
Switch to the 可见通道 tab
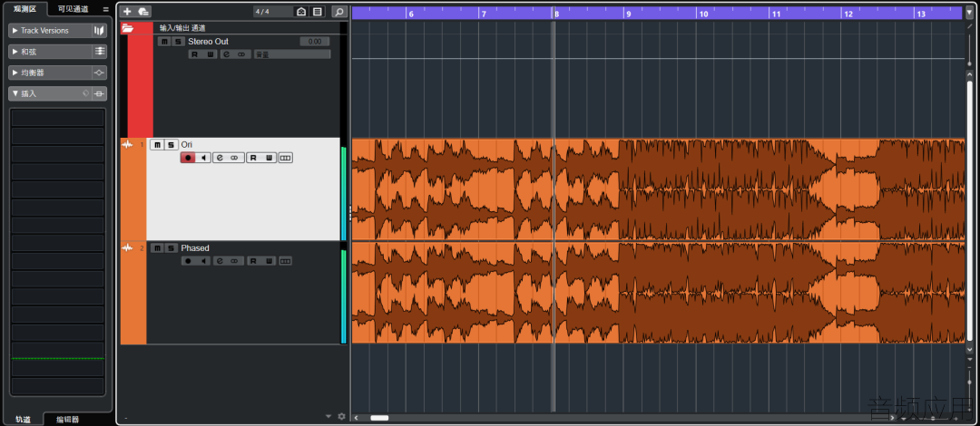(x=73, y=9)
